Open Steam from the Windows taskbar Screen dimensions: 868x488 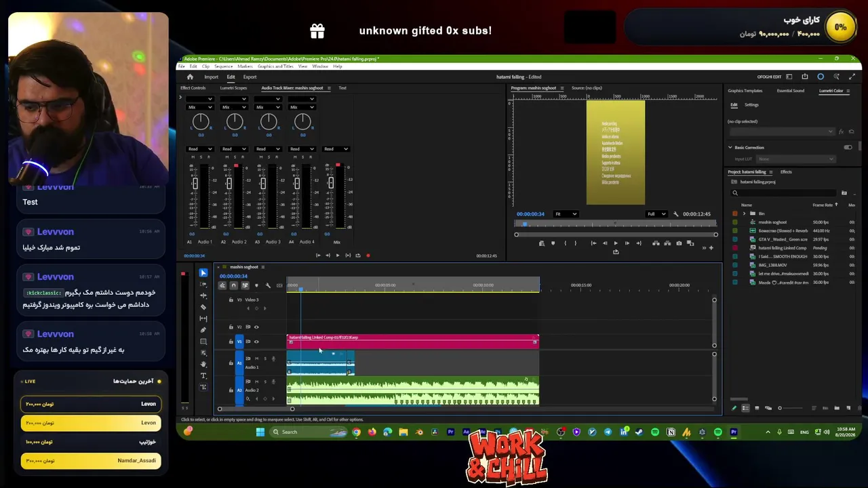pyautogui.click(x=639, y=432)
